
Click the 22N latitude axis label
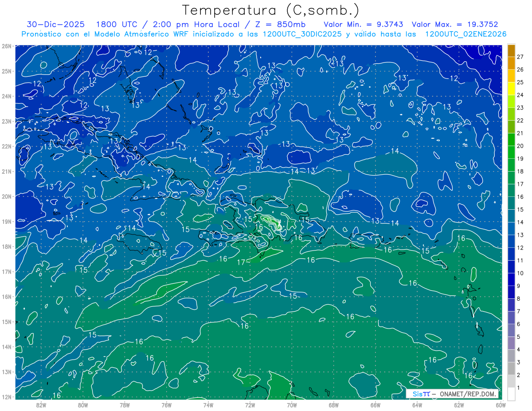7,146
